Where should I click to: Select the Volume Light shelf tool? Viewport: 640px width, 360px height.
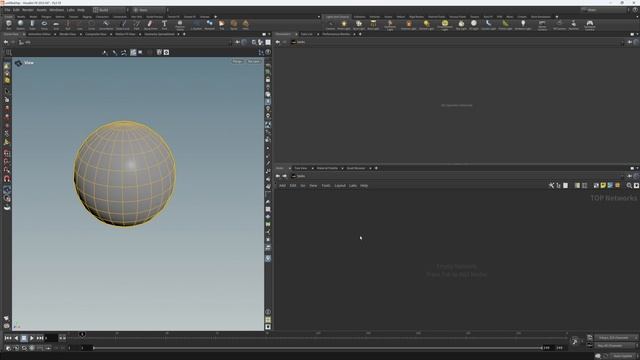tap(409, 25)
